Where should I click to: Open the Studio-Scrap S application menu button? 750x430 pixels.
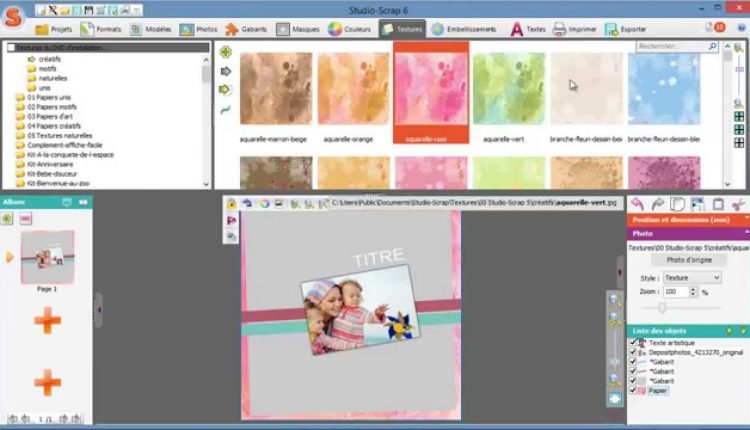(13, 17)
